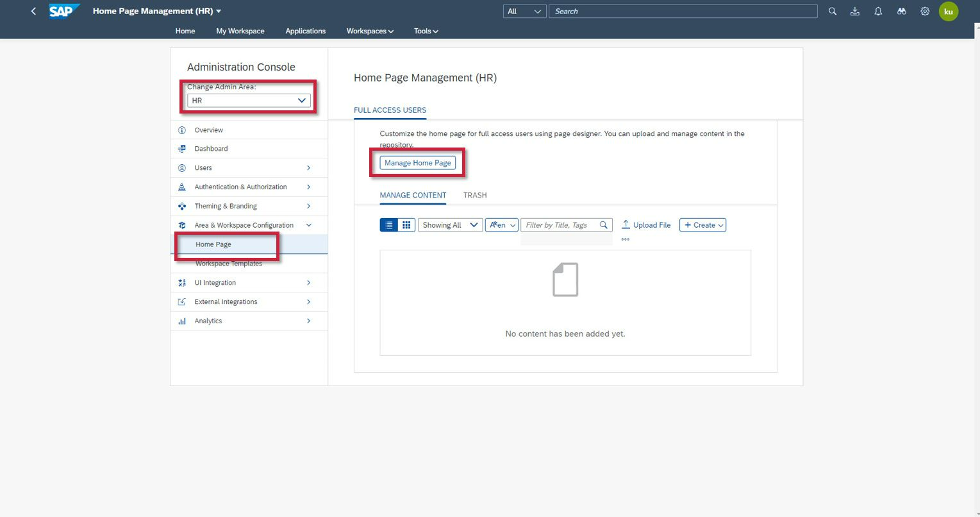The height and width of the screenshot is (517, 980).
Task: Open the Create dropdown button
Action: [x=703, y=225]
